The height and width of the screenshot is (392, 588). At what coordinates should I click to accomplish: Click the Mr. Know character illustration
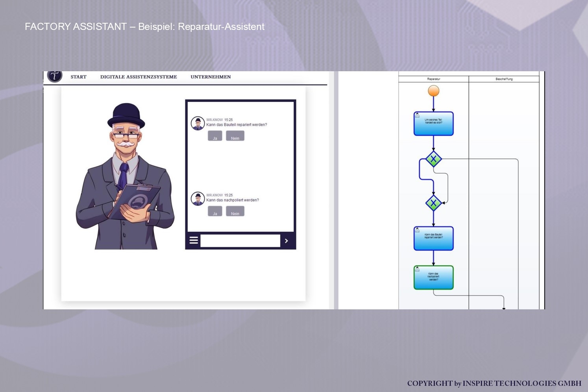(125, 176)
